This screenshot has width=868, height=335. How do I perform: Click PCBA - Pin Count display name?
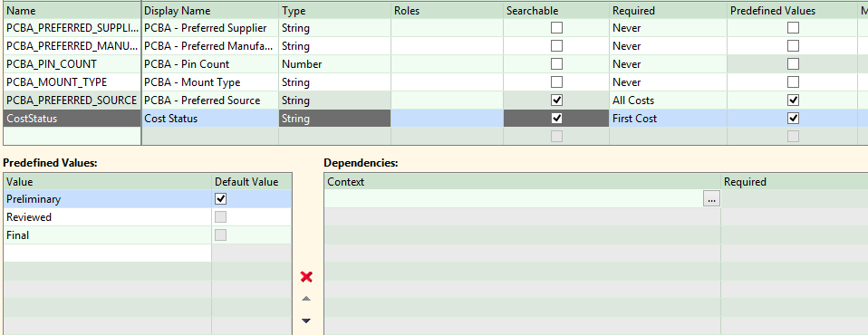(210, 64)
